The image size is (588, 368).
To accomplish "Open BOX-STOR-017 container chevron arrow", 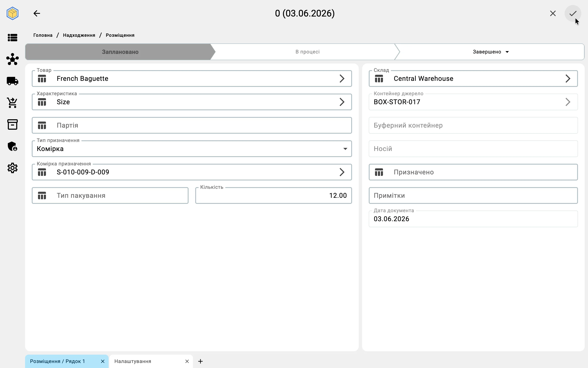I will tap(568, 102).
